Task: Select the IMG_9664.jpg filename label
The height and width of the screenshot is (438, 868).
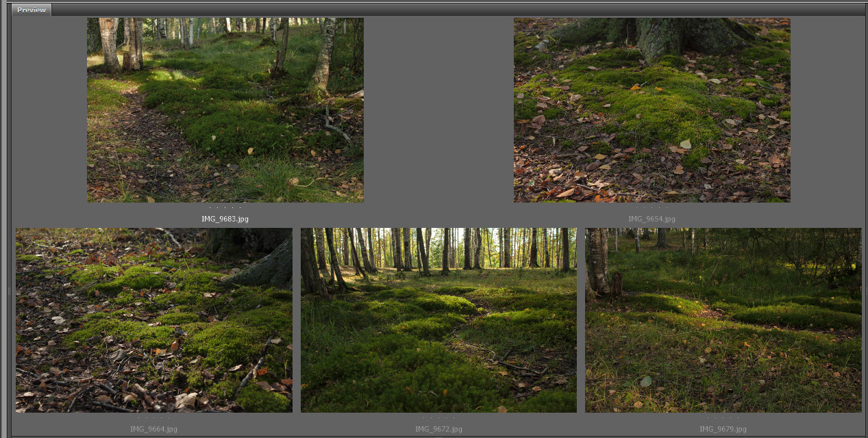Action: [x=154, y=429]
